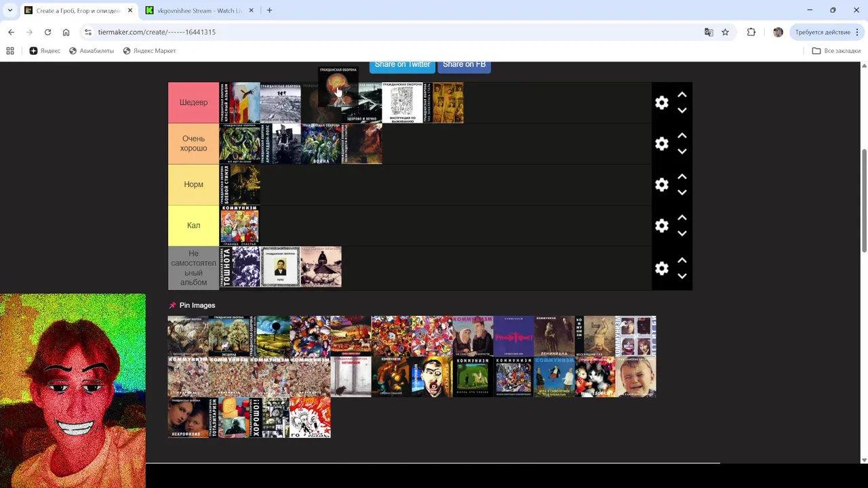Bookmark this page with star icon
The width and height of the screenshot is (868, 488).
[x=725, y=32]
